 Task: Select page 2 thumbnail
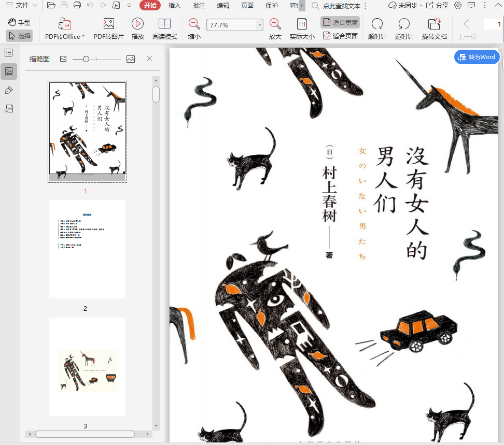[x=87, y=249]
